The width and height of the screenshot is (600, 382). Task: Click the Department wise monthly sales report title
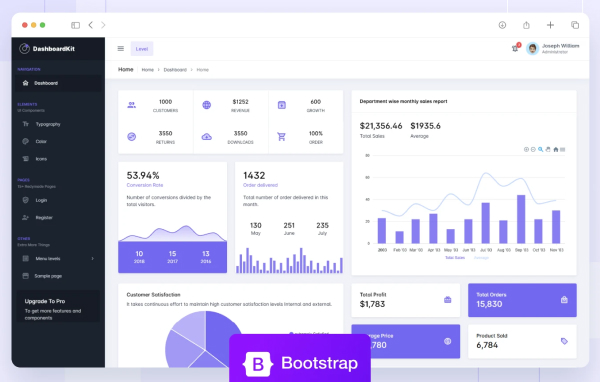[x=403, y=101]
